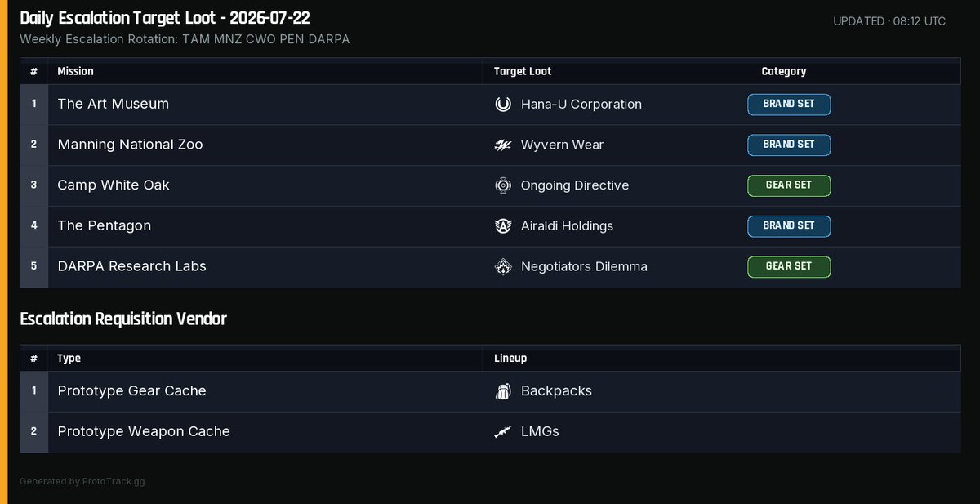Viewport: 980px width, 504px height.
Task: Open the ProtoTrack.gg footer credit
Action: click(x=82, y=482)
